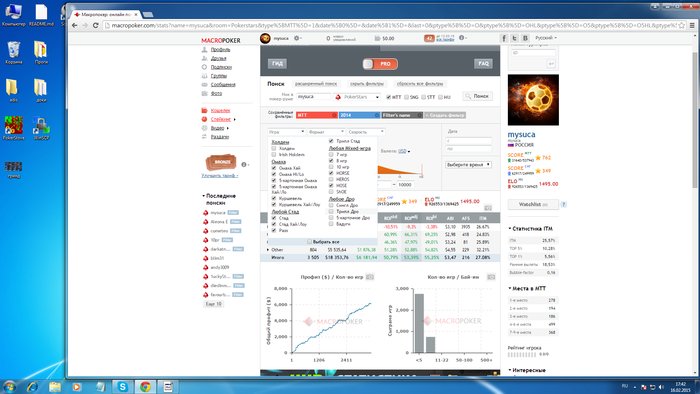
Task: Click the bronze tariff badge
Action: 221,162
